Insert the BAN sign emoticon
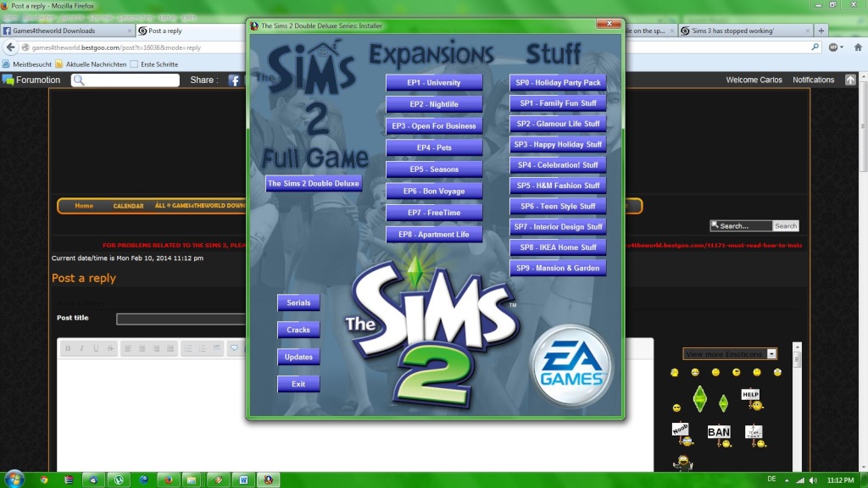The height and width of the screenshot is (488, 868). (719, 434)
